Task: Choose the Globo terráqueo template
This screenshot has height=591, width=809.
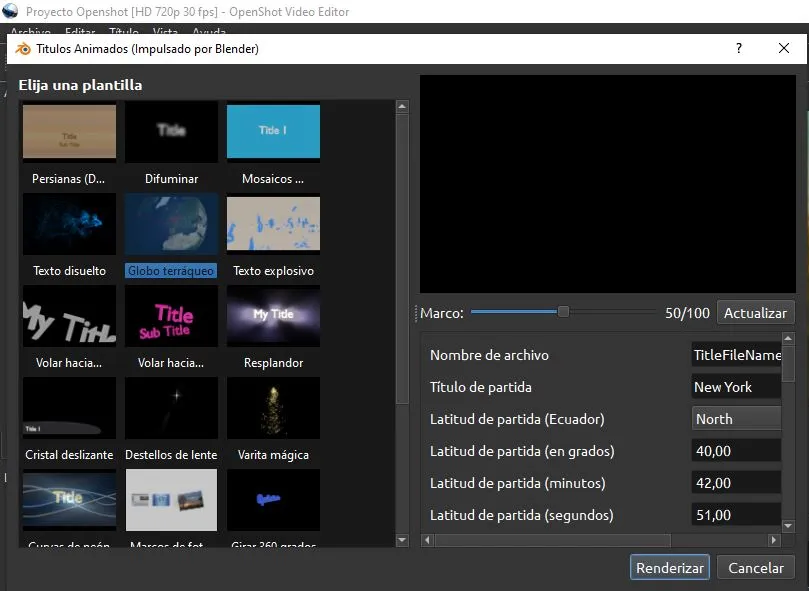Action: click(171, 224)
